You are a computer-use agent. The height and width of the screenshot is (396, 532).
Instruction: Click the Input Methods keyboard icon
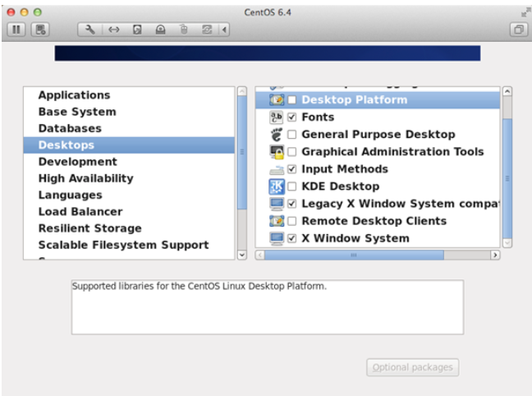tap(277, 169)
